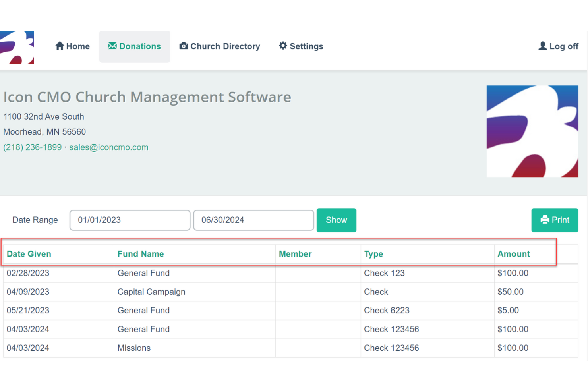This screenshot has width=588, height=392.
Task: Focus the end date field 06/30/2024
Action: coord(253,220)
